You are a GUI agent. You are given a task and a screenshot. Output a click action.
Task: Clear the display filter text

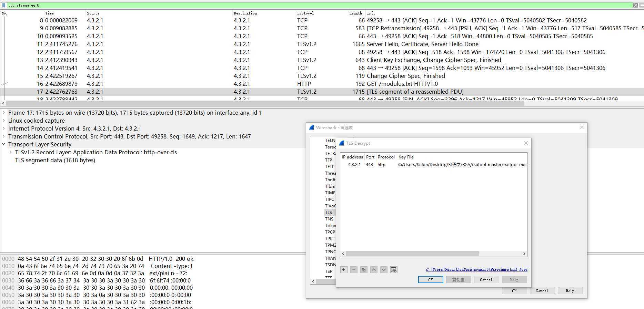pyautogui.click(x=635, y=5)
